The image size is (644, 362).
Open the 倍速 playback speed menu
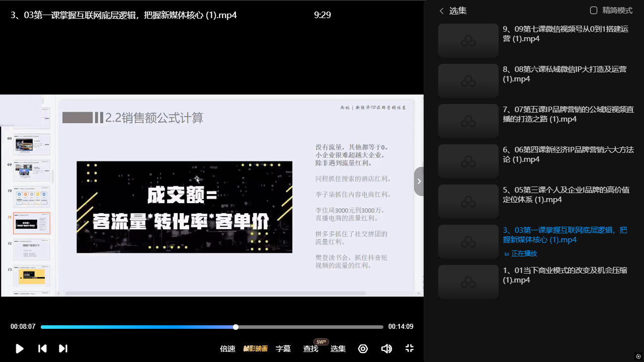tap(227, 348)
